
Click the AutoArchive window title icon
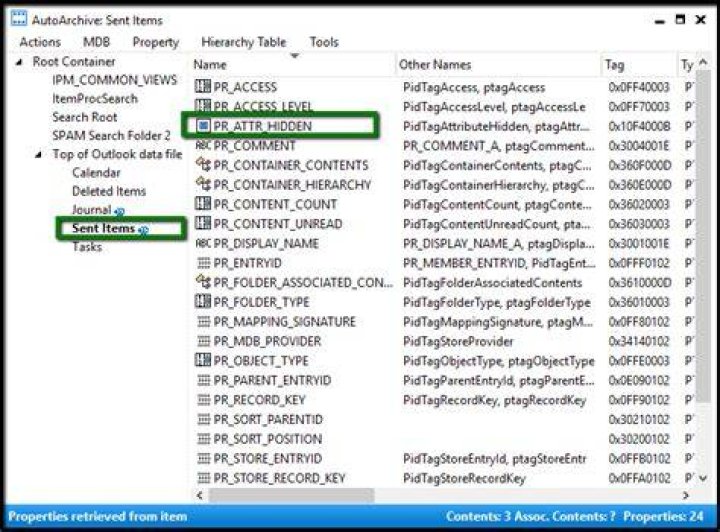pos(19,19)
